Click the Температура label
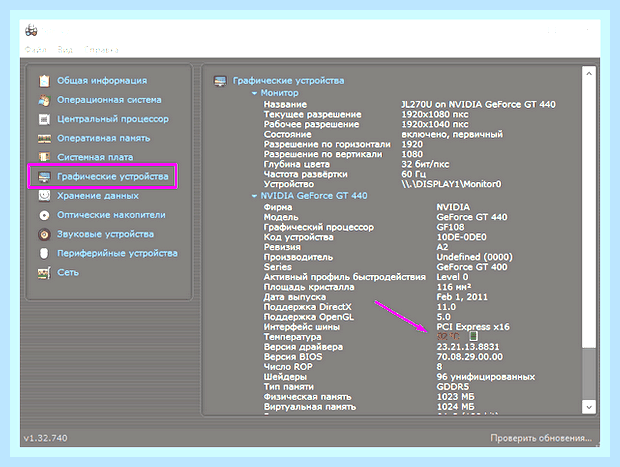Image resolution: width=620 pixels, height=467 pixels. click(x=293, y=337)
